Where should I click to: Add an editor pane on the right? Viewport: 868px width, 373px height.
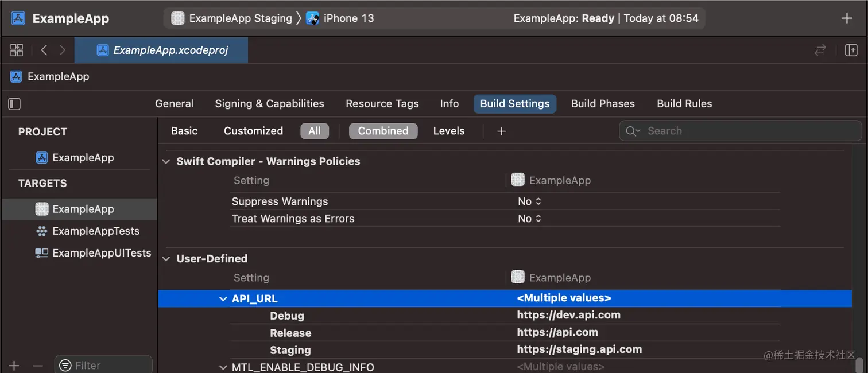coord(851,50)
